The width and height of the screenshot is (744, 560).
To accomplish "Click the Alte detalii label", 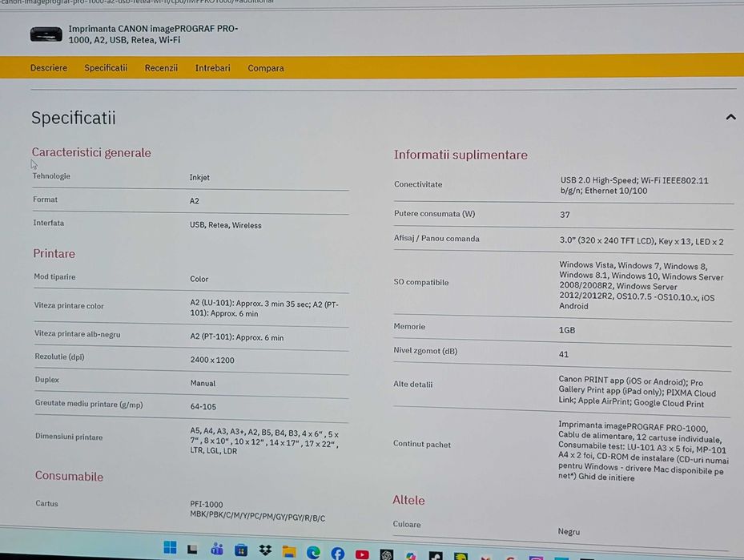I will (x=412, y=385).
